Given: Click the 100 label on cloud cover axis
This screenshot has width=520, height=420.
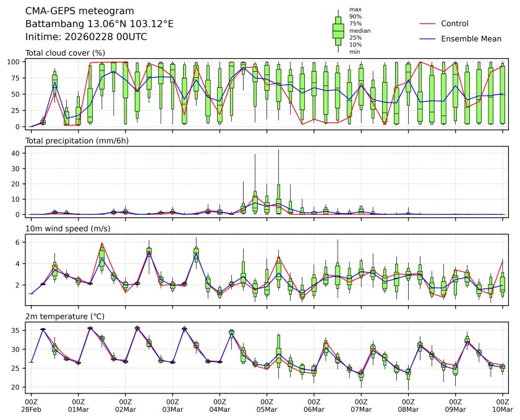Looking at the screenshot, I should pyautogui.click(x=15, y=62).
